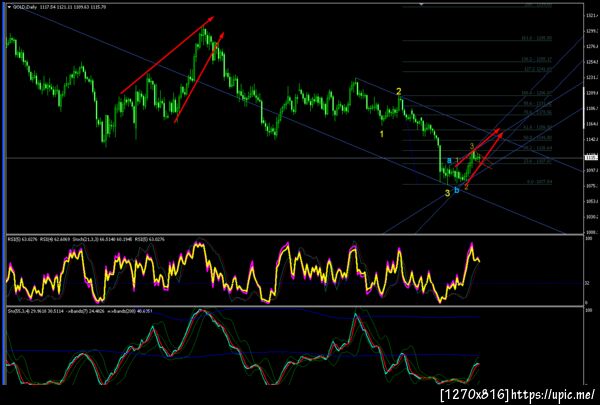
Task: Select the GOLD,Daily chart title text
Action: tap(23, 7)
